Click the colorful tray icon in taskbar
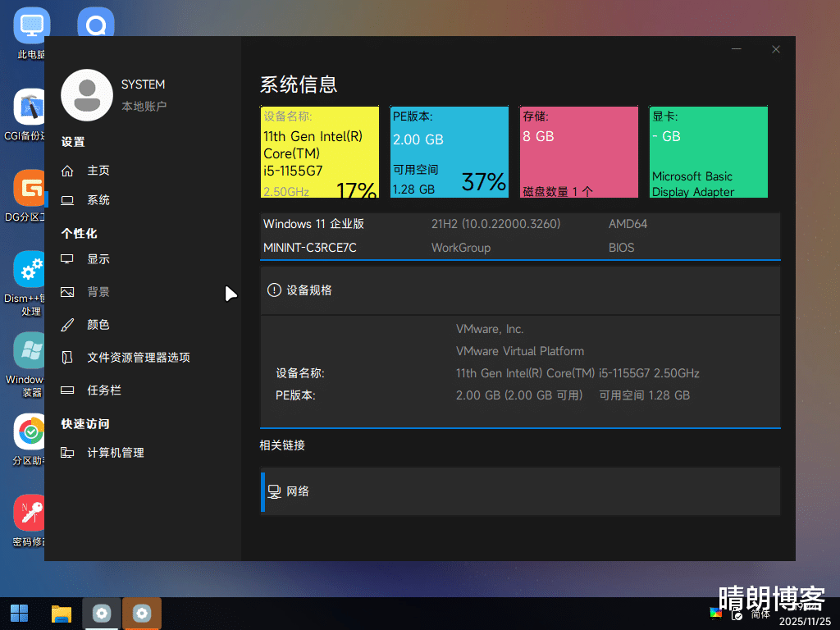The image size is (840, 630). 715,612
